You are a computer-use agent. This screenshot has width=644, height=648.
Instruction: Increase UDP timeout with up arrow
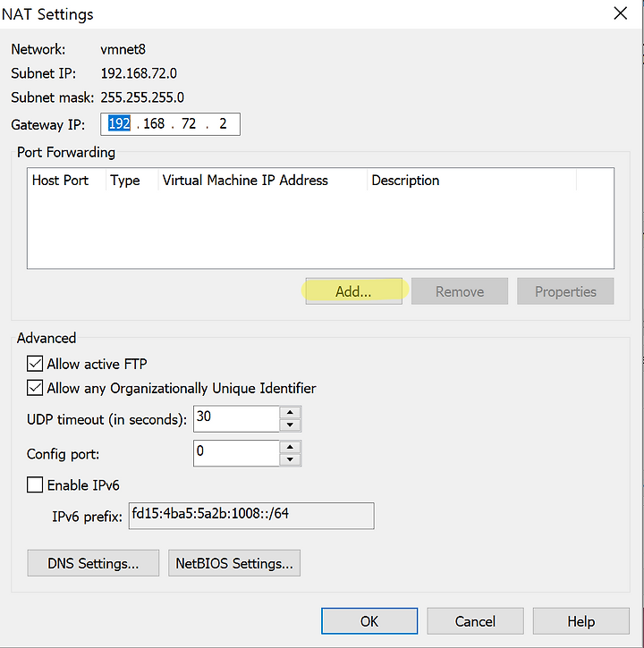pyautogui.click(x=290, y=412)
